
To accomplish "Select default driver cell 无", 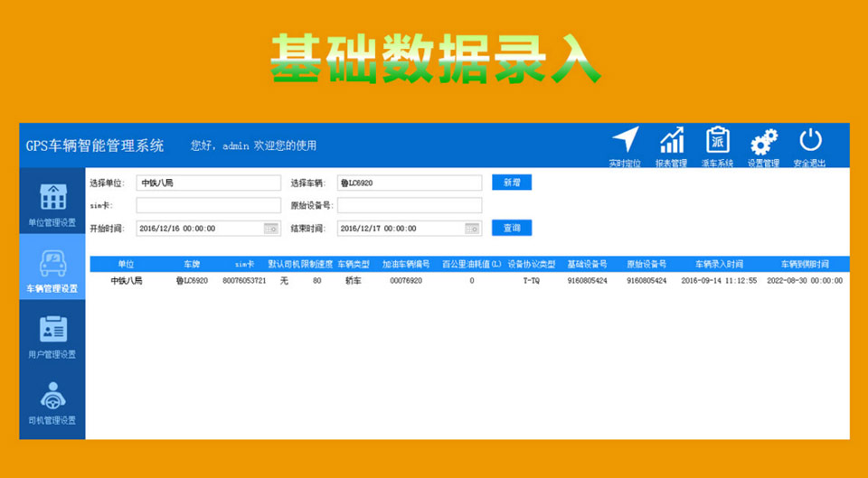I will point(284,281).
